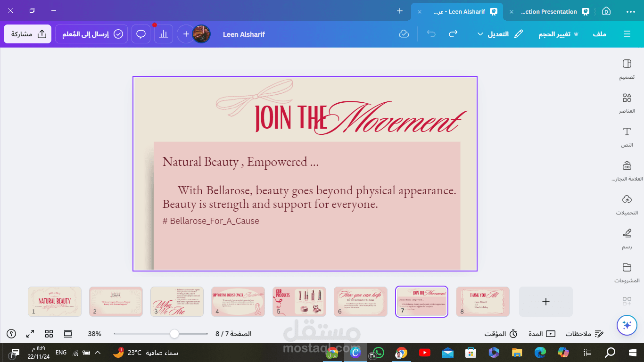Expand the Editing (التعديل) mode dropdown
This screenshot has height=362, width=644.
tap(500, 34)
